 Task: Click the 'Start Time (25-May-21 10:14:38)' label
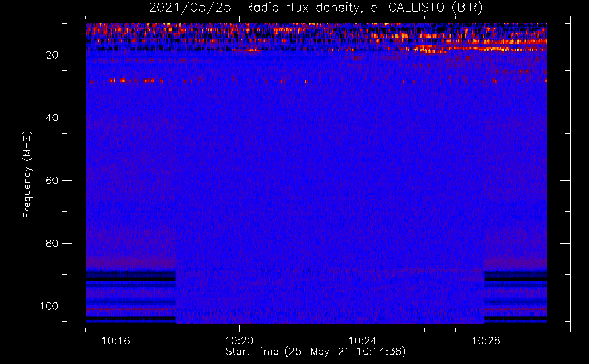[316, 351]
